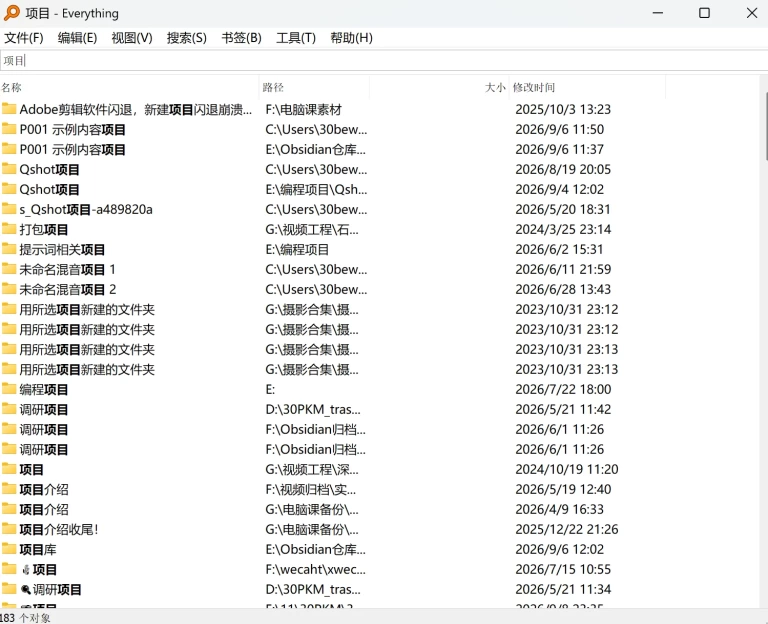Click folder icon of 未命名混音项目 2

9,288
